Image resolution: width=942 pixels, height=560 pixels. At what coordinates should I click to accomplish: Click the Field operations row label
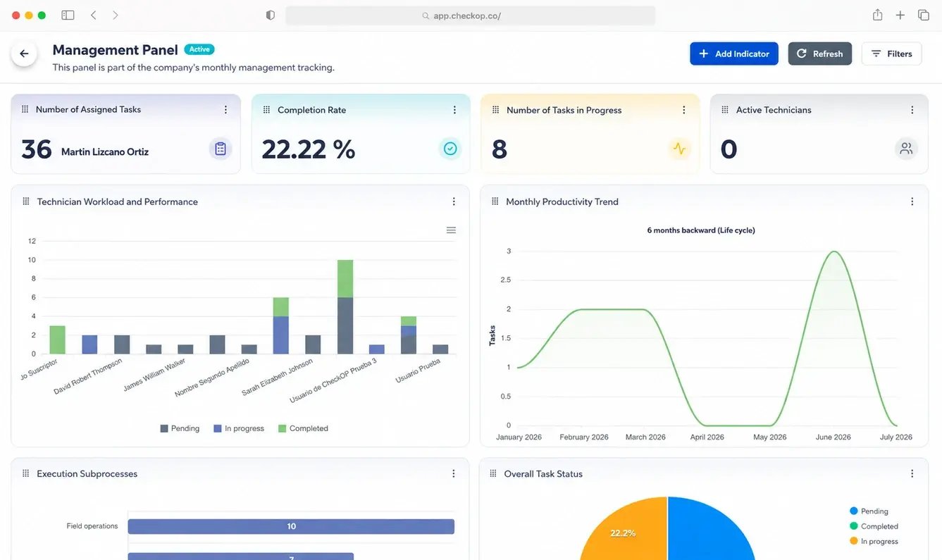click(x=92, y=526)
